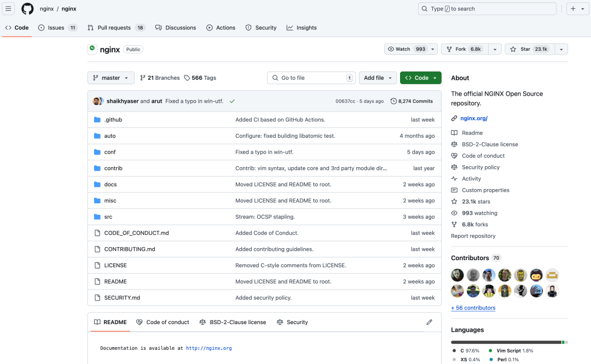View the Insights tab

tap(302, 28)
